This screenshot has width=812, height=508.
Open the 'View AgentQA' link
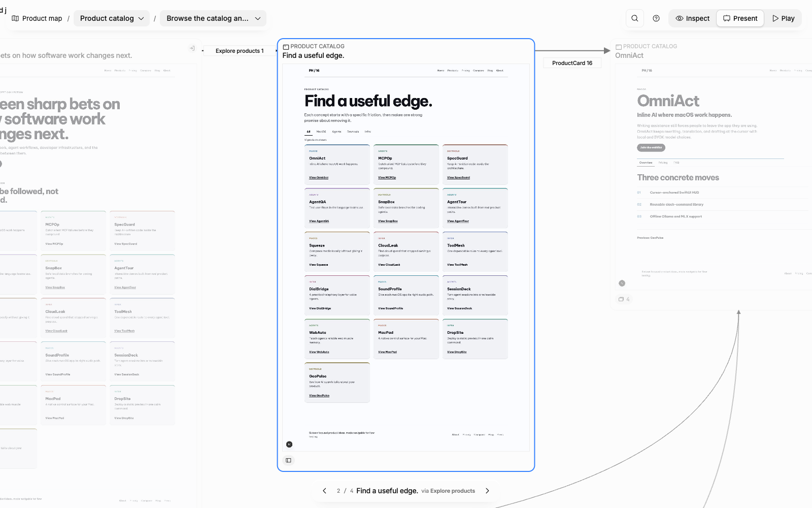(x=319, y=221)
